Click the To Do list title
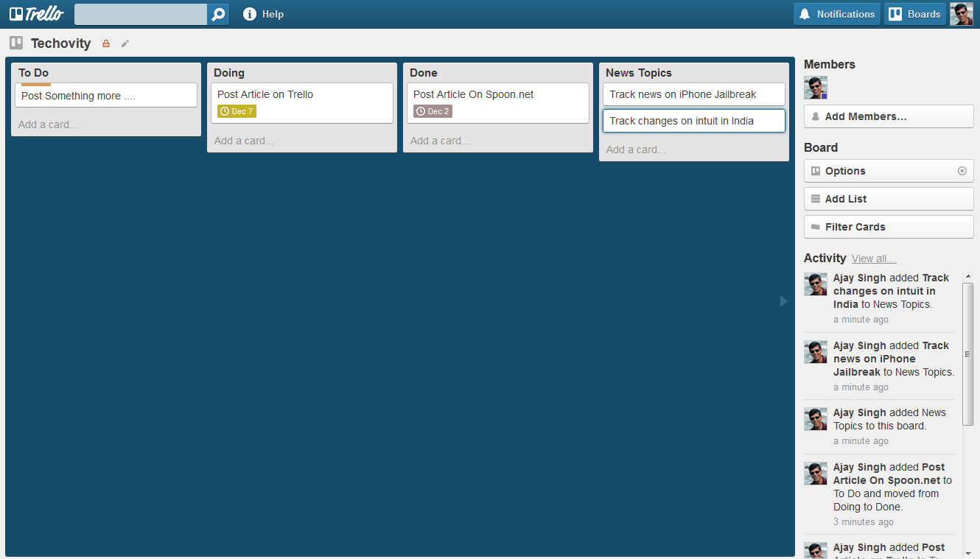This screenshot has width=980, height=559. tap(34, 73)
